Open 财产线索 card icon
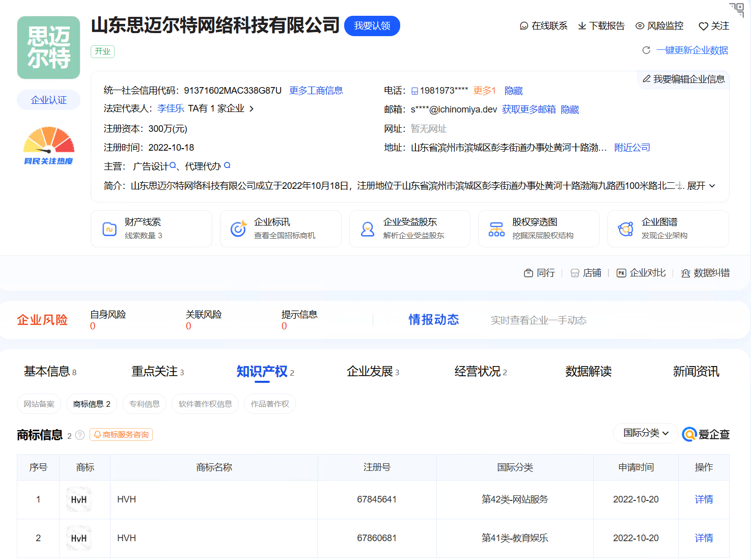 (x=109, y=229)
